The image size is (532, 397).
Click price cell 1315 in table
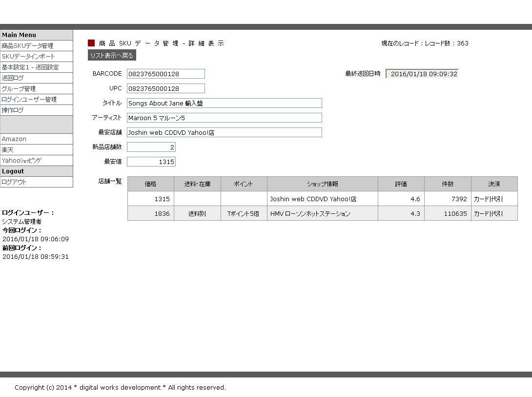tap(151, 199)
